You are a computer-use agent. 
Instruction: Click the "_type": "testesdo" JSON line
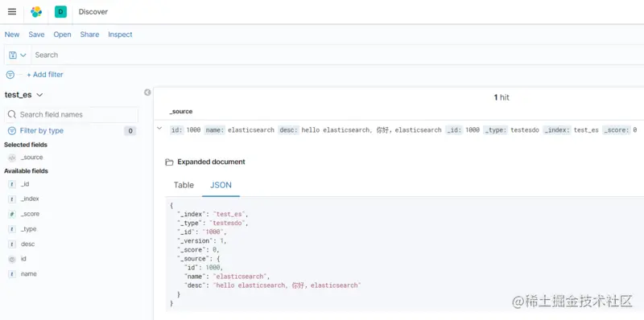click(x=213, y=224)
